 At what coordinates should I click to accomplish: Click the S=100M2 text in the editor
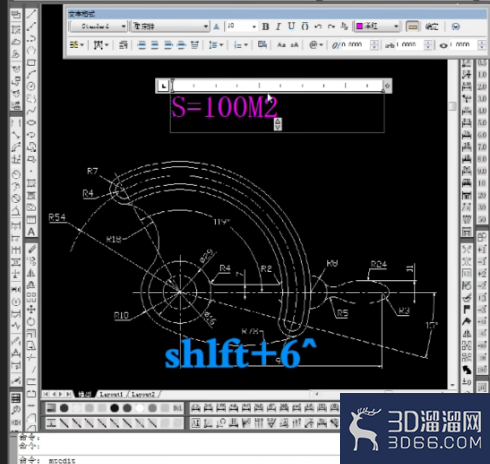pos(224,107)
